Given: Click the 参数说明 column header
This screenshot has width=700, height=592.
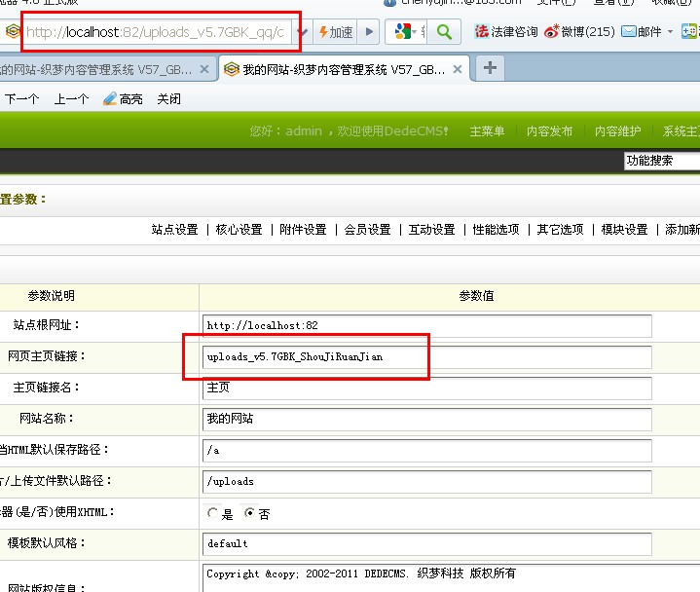Looking at the screenshot, I should tap(51, 296).
